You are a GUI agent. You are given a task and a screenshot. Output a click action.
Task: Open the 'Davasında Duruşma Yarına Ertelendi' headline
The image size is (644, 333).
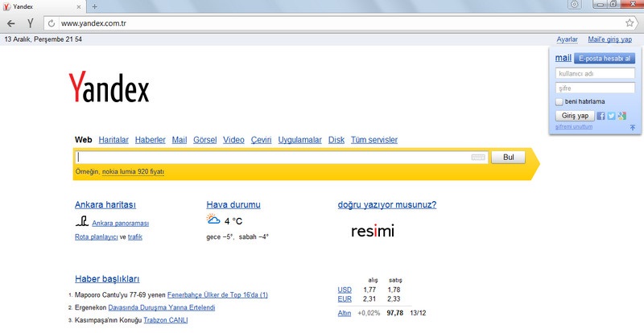tap(162, 307)
